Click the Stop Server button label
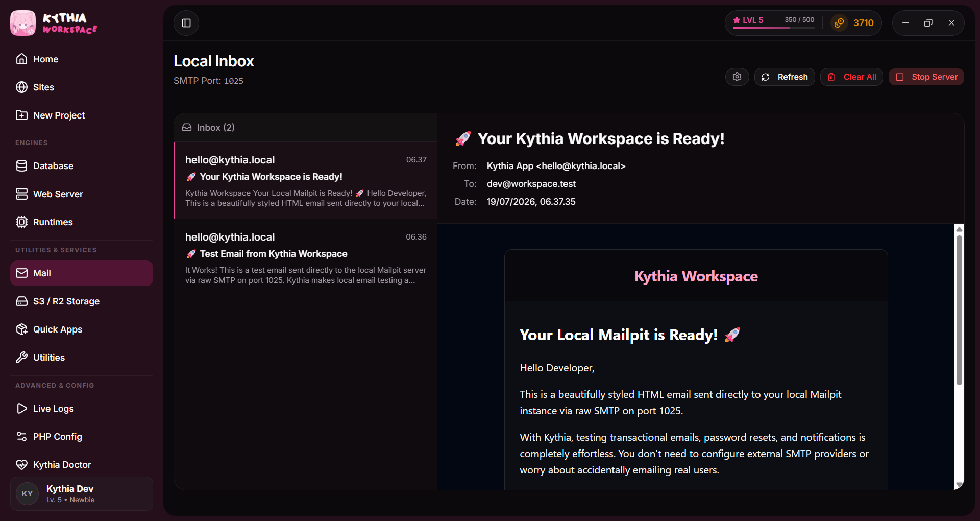980x521 pixels. coord(935,77)
